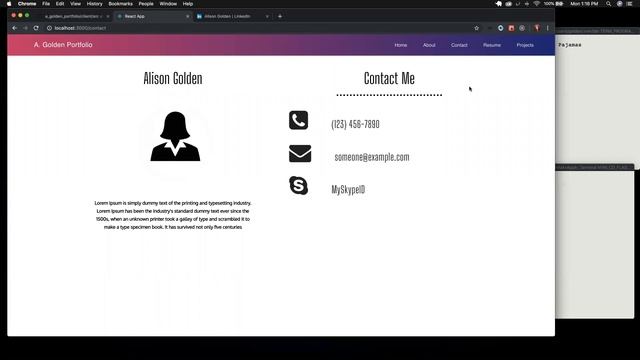
Task: Open the Apple menu
Action: (x=9, y=4)
